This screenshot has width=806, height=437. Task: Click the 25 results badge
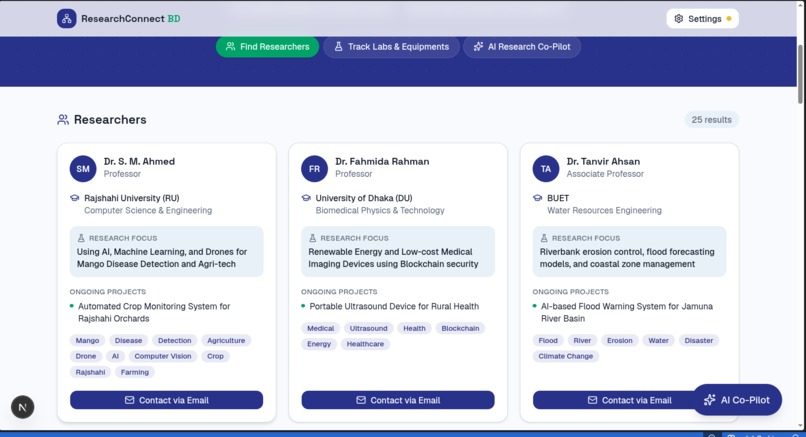point(711,120)
